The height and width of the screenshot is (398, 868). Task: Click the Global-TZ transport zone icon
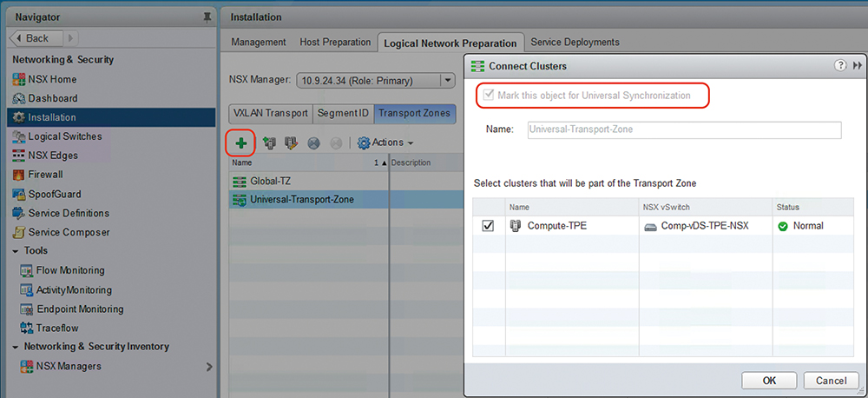tap(240, 181)
